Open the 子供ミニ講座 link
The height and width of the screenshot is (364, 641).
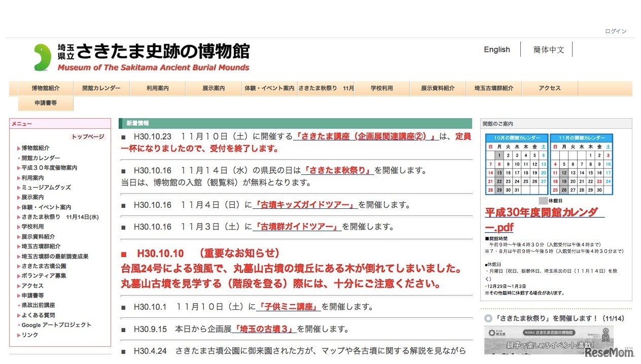click(x=289, y=307)
